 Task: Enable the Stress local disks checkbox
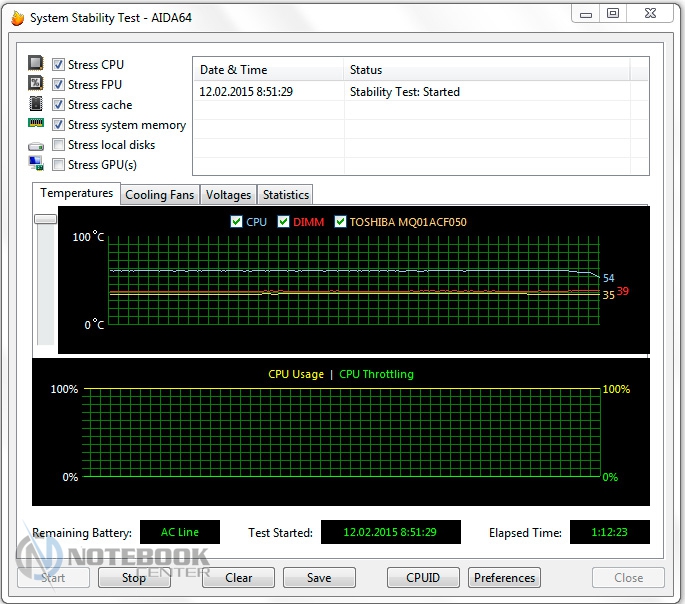pyautogui.click(x=59, y=145)
